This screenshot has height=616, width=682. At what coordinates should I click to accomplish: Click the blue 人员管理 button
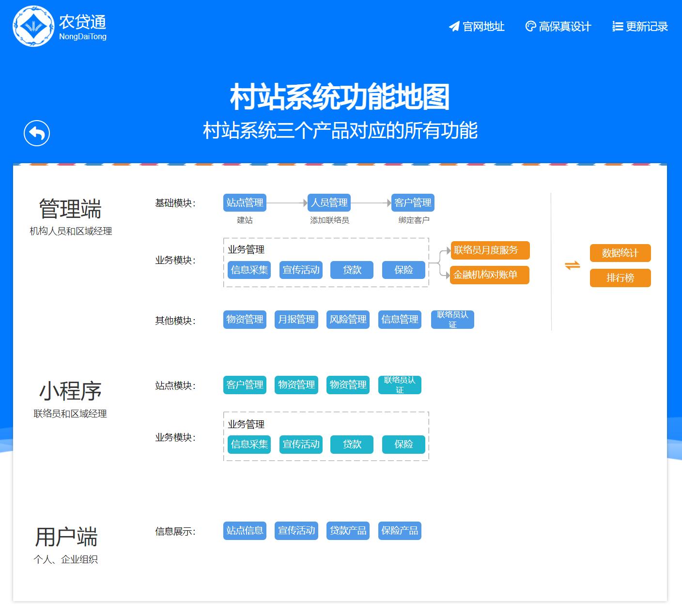tap(329, 203)
